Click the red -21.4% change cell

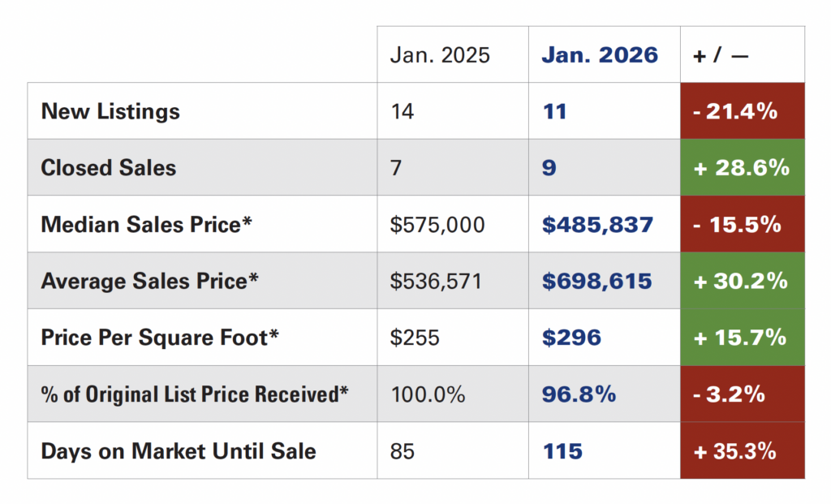pyautogui.click(x=742, y=111)
